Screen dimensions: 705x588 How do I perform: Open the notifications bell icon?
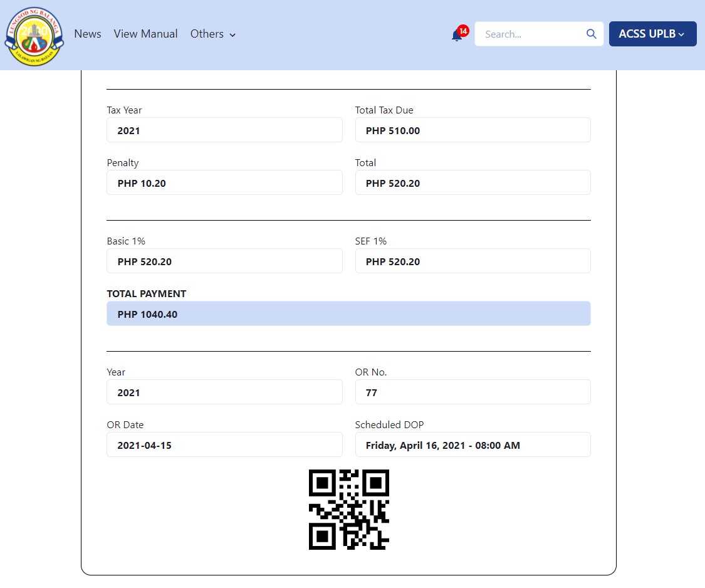tap(457, 36)
